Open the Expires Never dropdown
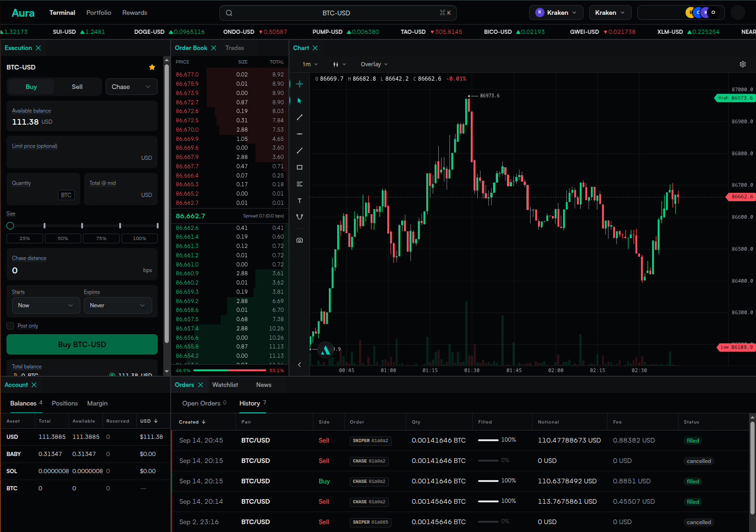The width and height of the screenshot is (756, 532). click(118, 305)
